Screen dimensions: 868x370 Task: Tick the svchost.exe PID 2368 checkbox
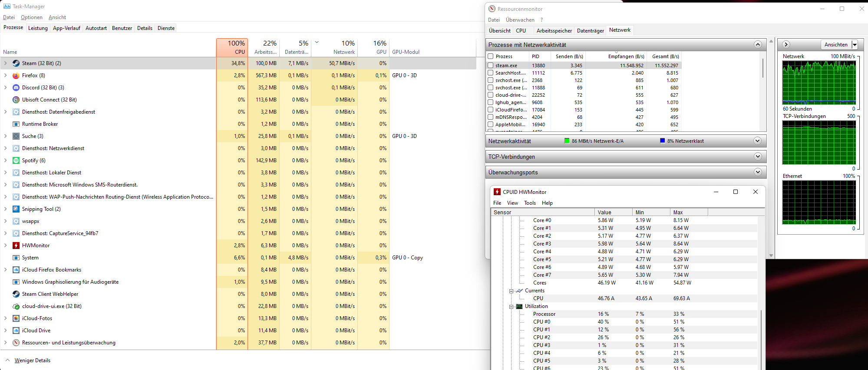coord(491,80)
